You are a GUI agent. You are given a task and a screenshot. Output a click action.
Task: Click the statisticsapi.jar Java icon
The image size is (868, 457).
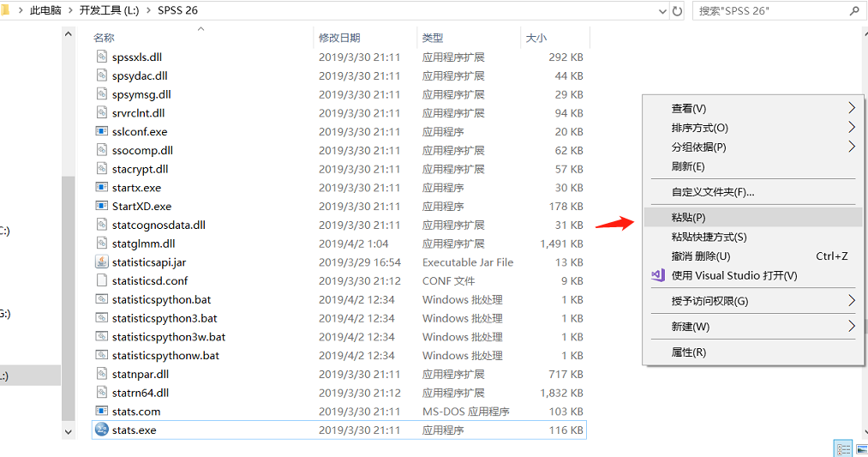tap(101, 262)
